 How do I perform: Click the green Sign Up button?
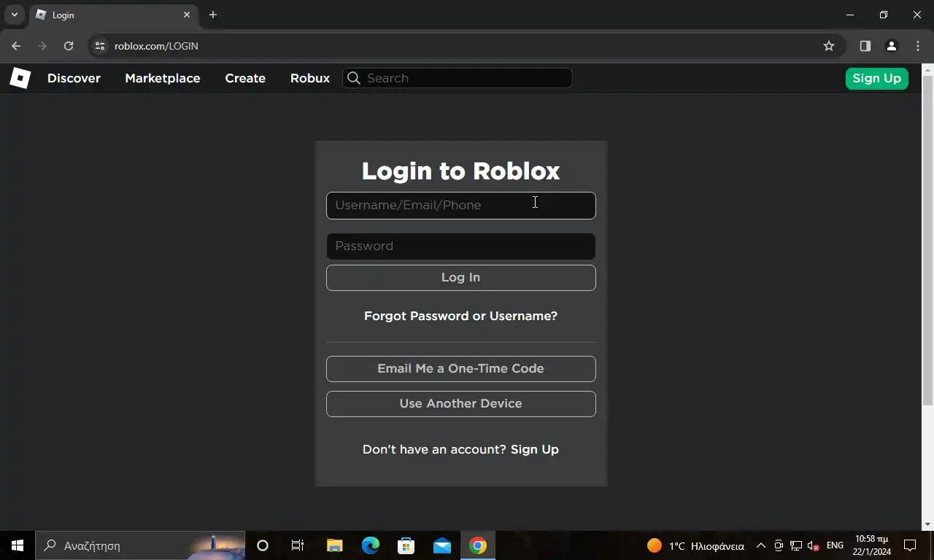[876, 78]
